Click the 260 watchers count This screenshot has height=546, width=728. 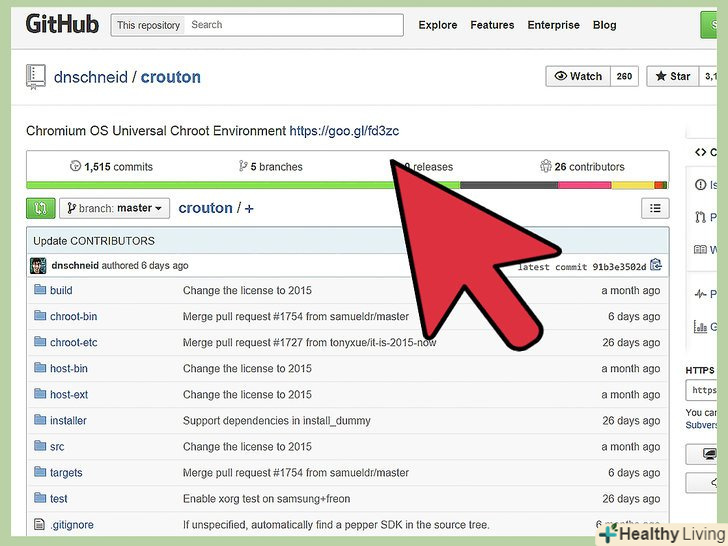pyautogui.click(x=624, y=76)
